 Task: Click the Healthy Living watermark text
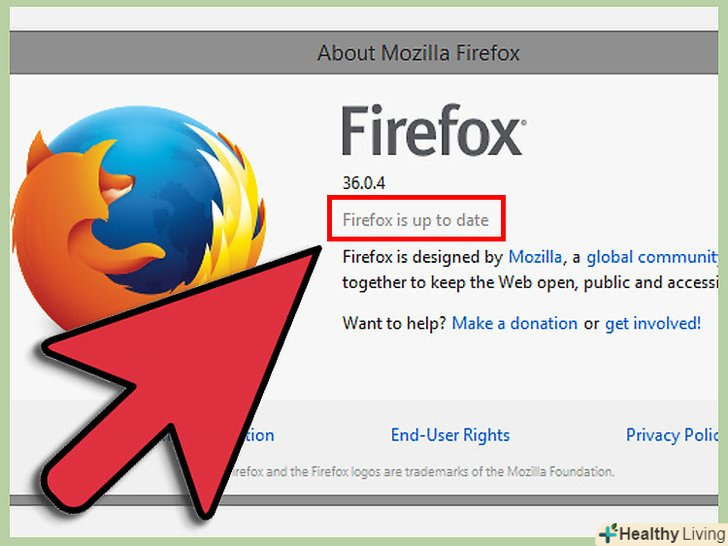tap(672, 534)
